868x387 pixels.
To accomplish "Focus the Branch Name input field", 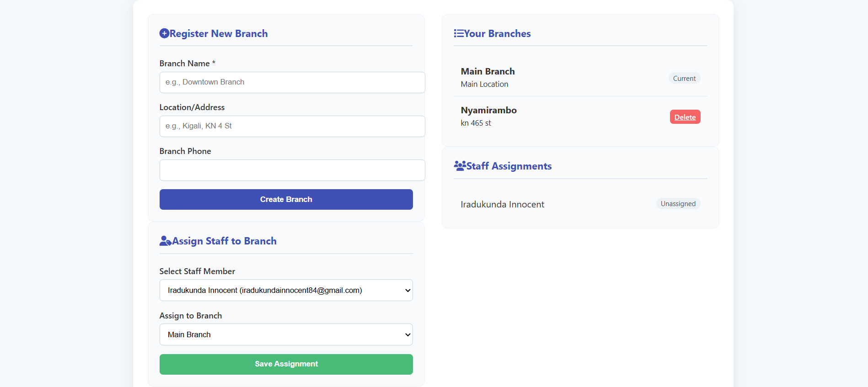I will tap(292, 82).
